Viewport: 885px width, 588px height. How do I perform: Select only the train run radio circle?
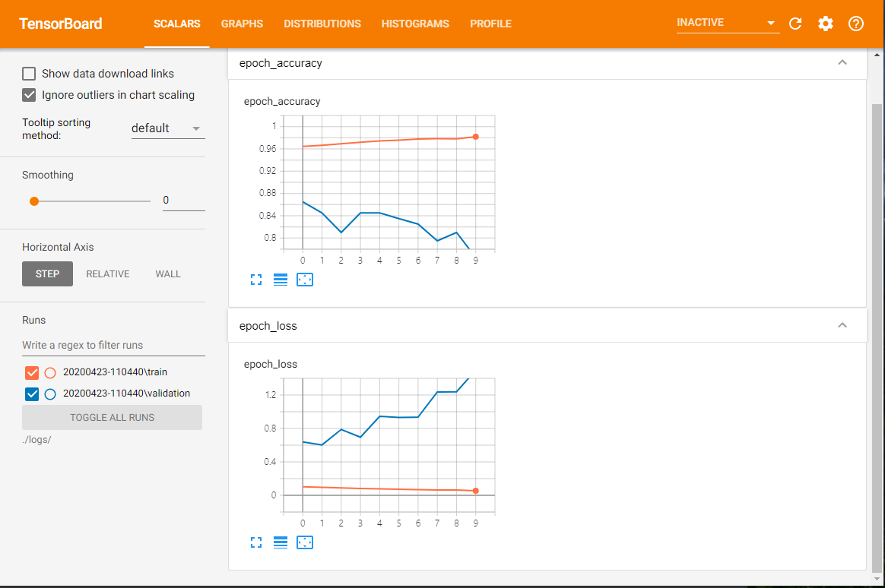[50, 373]
